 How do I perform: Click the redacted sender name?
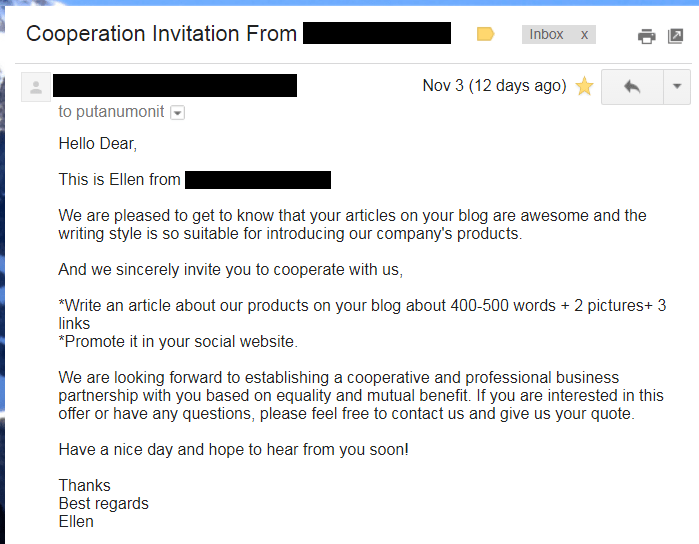tap(174, 85)
